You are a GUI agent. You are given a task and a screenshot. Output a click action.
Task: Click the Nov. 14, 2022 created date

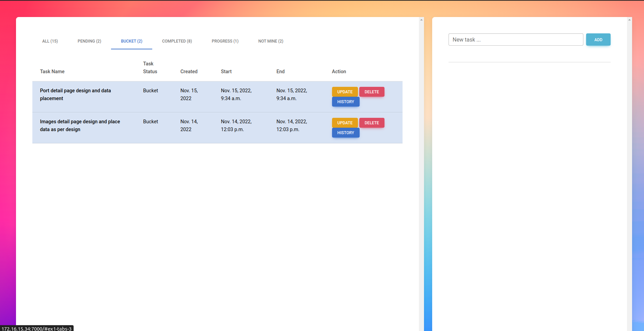[x=189, y=125]
